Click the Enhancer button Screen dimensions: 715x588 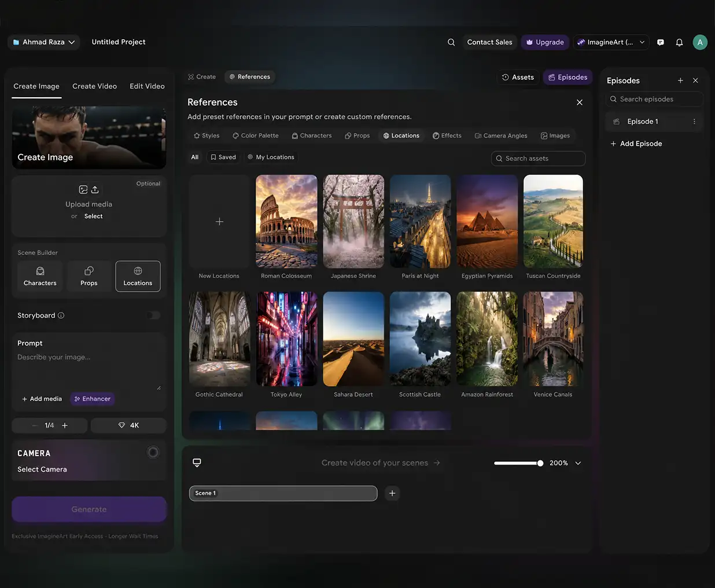[93, 399]
